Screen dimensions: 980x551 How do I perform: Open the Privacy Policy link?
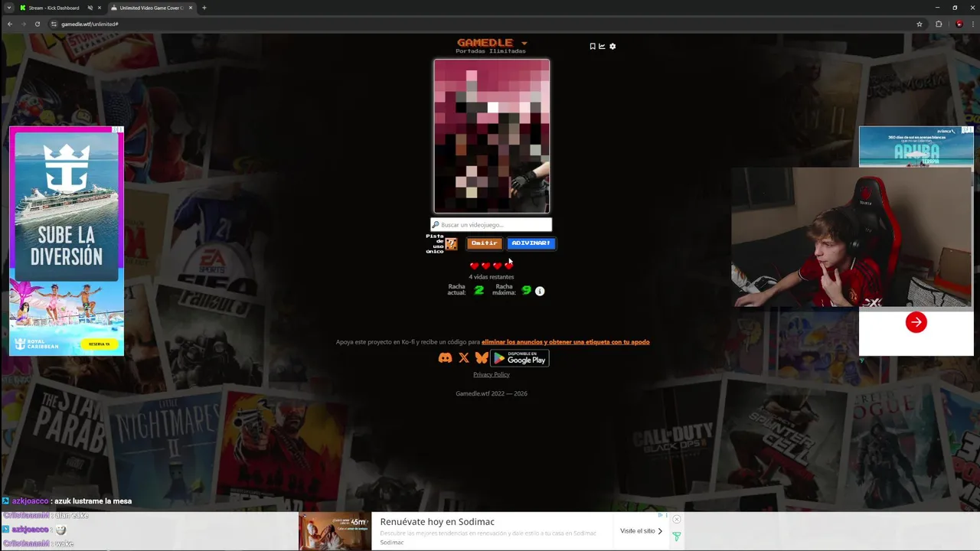click(492, 374)
